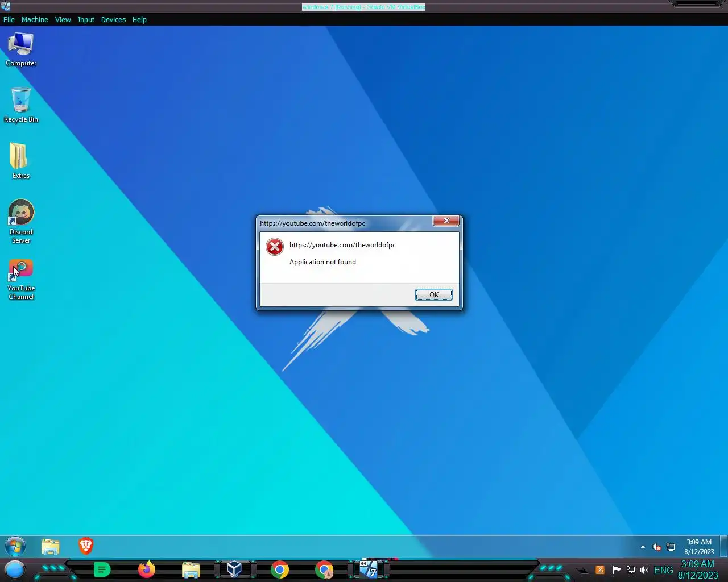Open the VirtualBox File menu

(9, 19)
